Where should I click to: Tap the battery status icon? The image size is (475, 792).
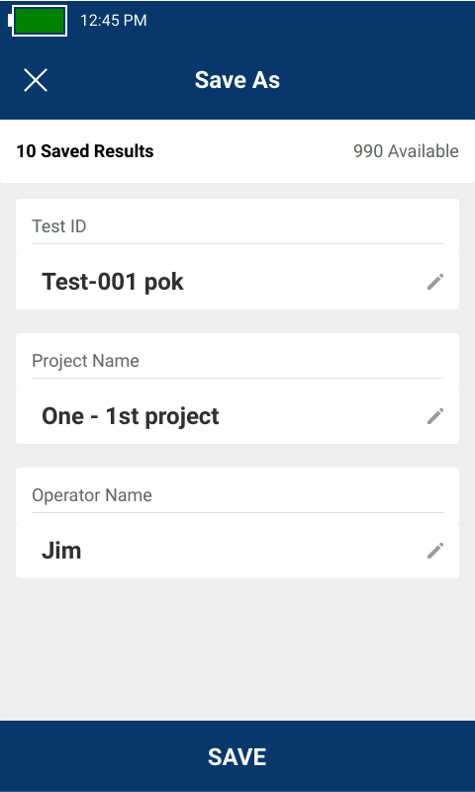(x=38, y=21)
